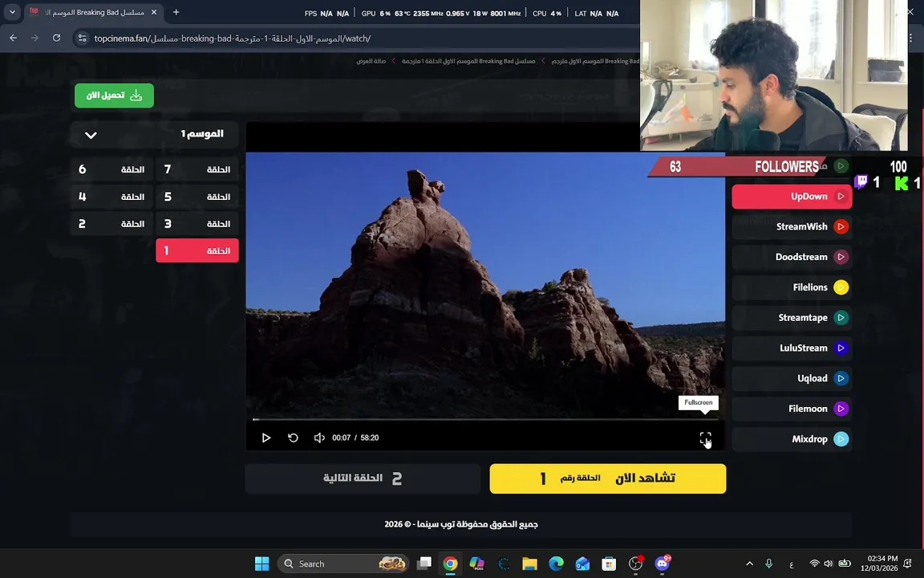Click the episode 1 breadcrumb link
Image resolution: width=924 pixels, height=578 pixels.
[468, 61]
